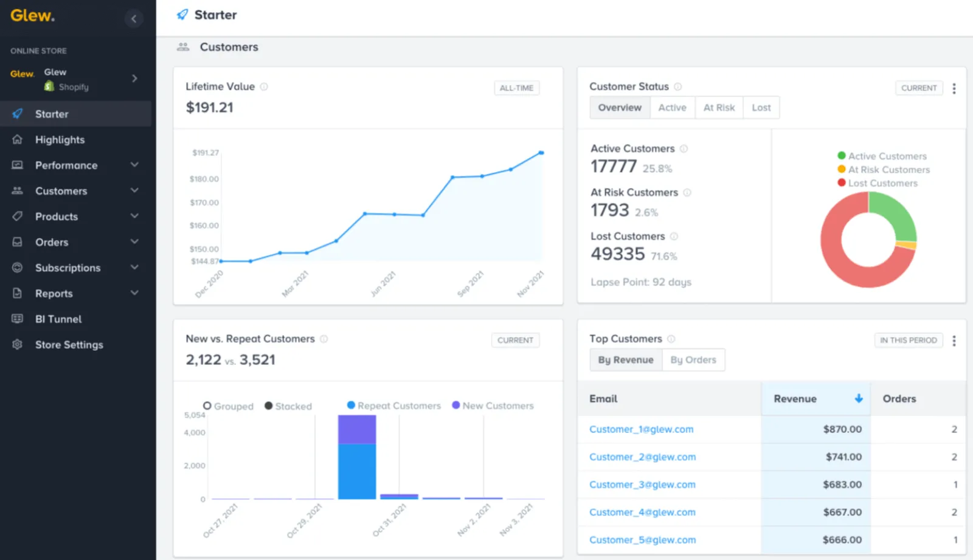Click Lifetime Value info icon

264,87
